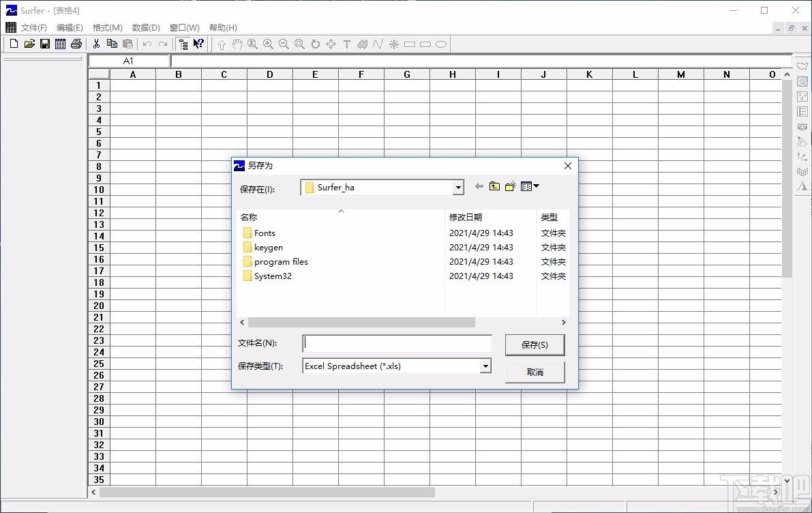
Task: Select column header C in worksheet
Action: point(224,74)
